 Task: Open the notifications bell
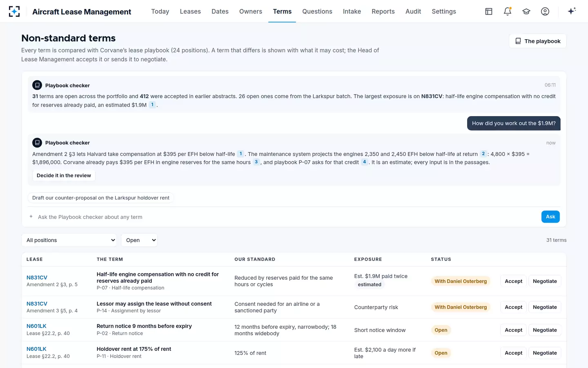508,11
